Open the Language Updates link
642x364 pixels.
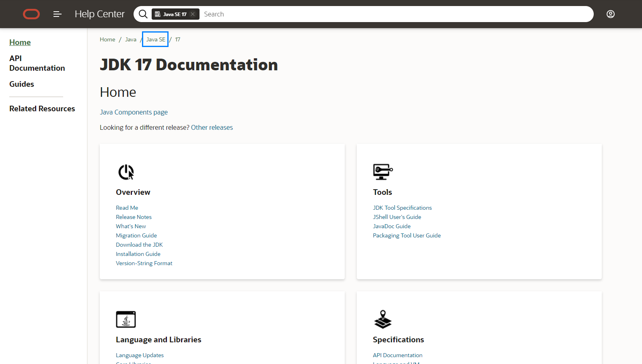tap(140, 355)
